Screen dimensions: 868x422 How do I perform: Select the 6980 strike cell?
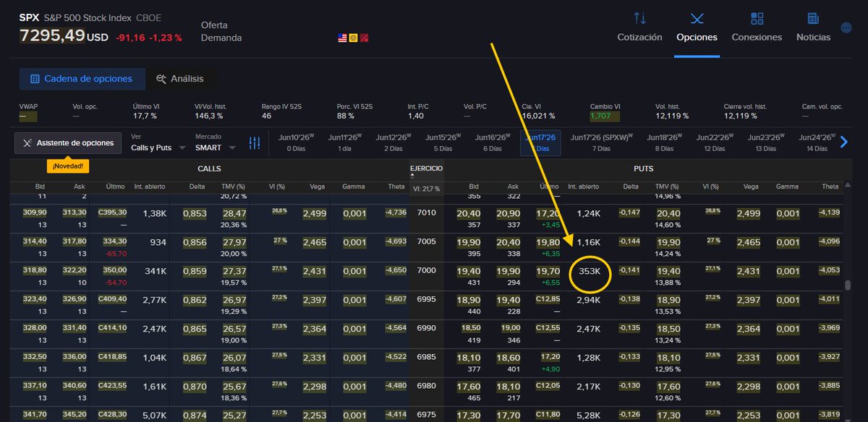[427, 385]
